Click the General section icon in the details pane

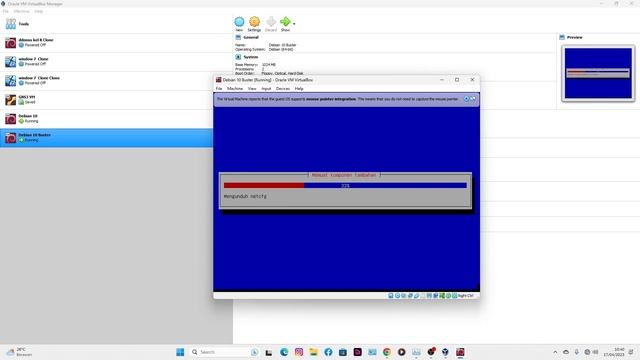coord(238,37)
